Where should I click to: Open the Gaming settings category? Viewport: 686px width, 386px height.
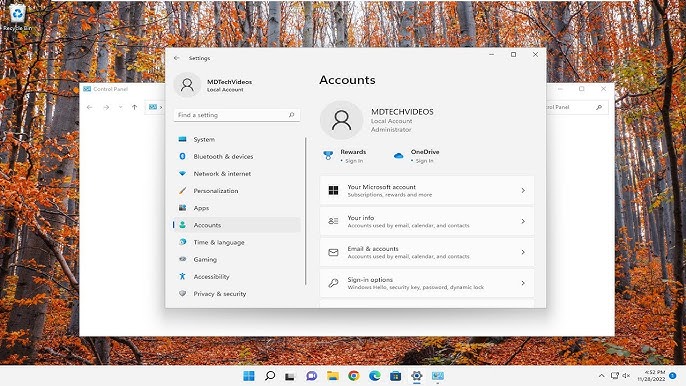pyautogui.click(x=237, y=259)
